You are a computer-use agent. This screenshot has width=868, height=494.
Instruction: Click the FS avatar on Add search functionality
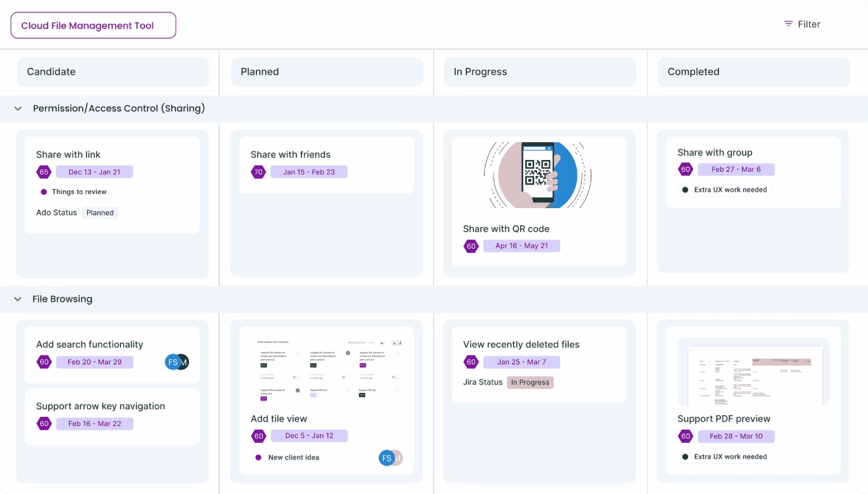(x=172, y=362)
